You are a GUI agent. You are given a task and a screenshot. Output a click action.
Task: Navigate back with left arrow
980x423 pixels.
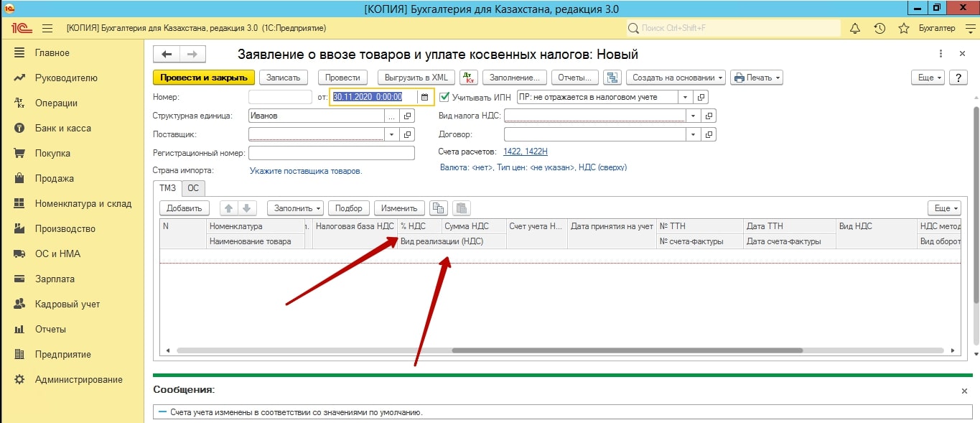point(167,55)
